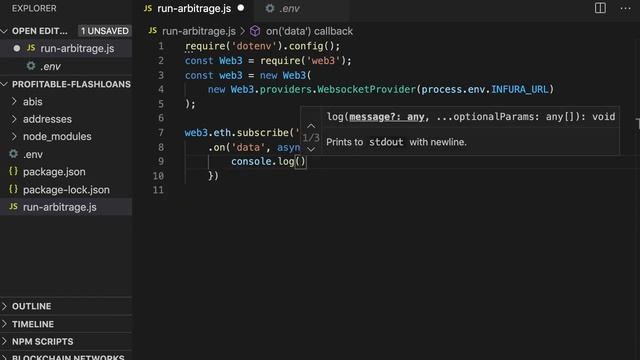Click the gear icon beside .env in tree
Screen dimensions: 640x360
[x=13, y=154]
